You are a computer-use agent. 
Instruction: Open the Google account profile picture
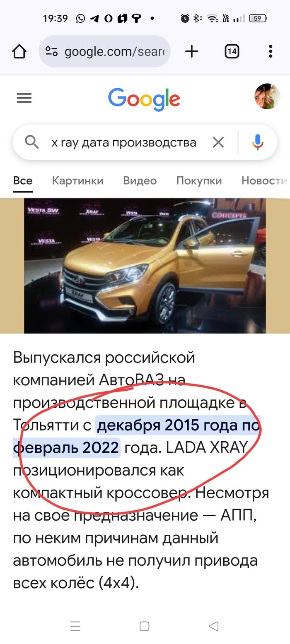[x=267, y=96]
